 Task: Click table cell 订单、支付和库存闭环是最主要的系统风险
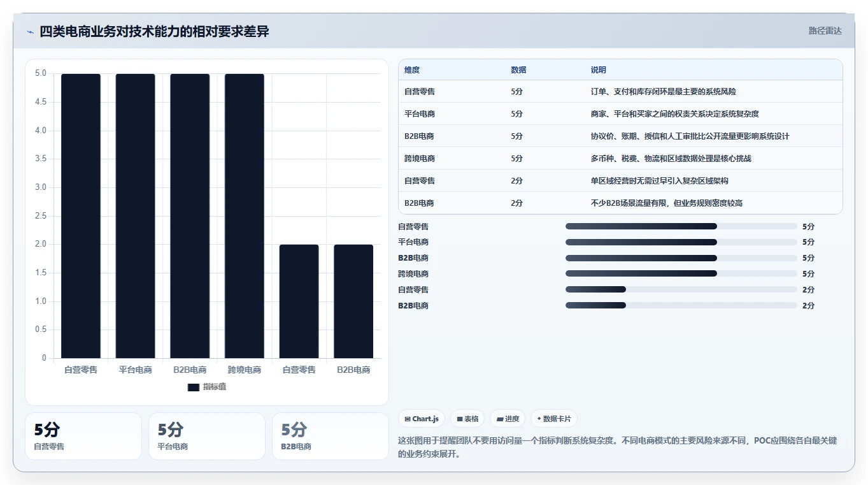pyautogui.click(x=663, y=92)
